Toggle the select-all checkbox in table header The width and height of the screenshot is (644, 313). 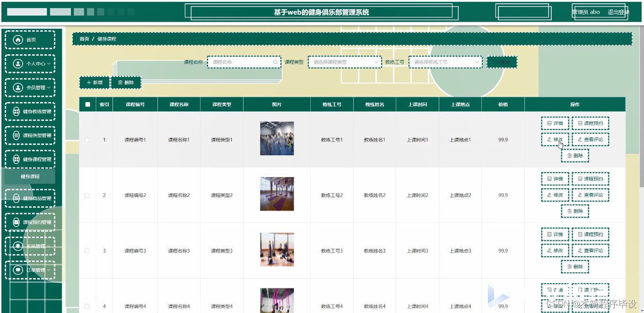pos(87,104)
